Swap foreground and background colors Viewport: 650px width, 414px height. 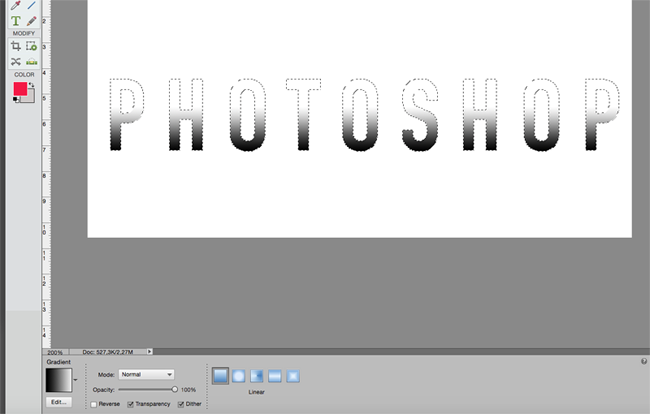pyautogui.click(x=32, y=85)
